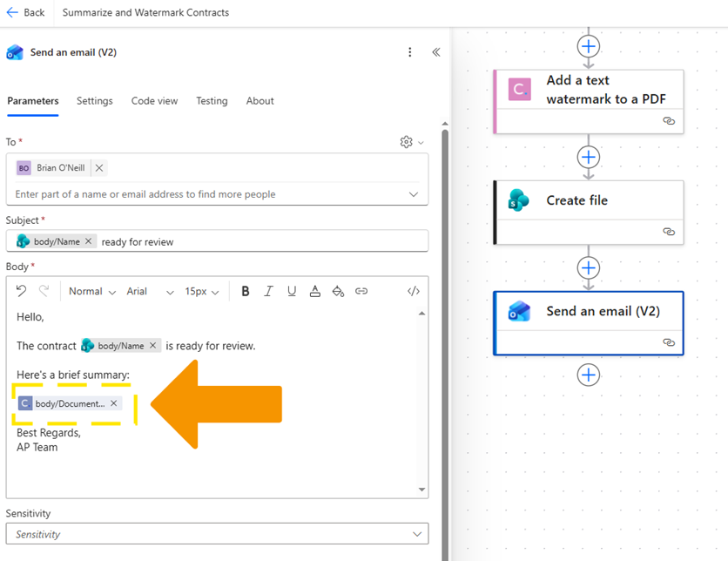Add step above Add a text watermark
728x561 pixels.
(589, 46)
